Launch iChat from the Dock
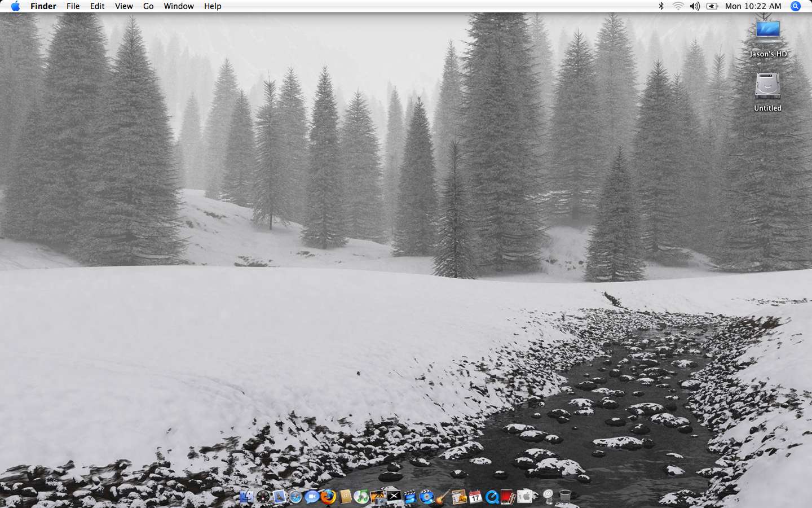 tap(312, 497)
